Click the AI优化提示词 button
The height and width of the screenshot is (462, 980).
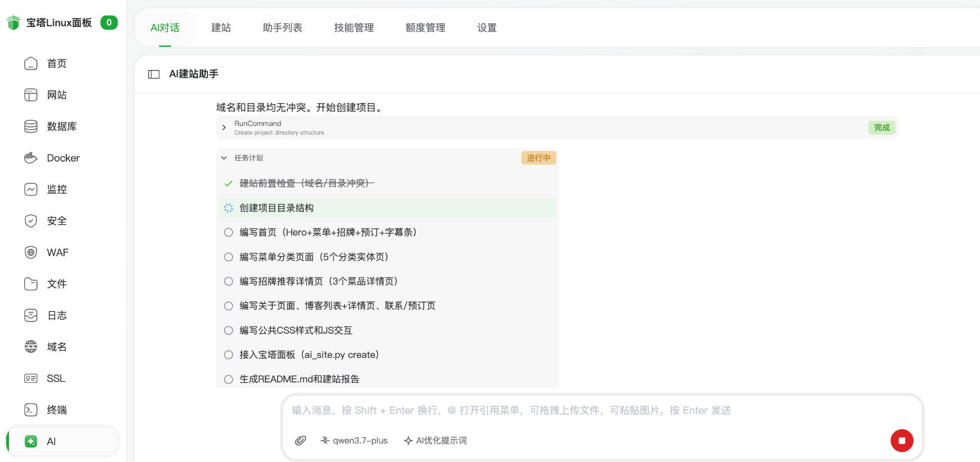pyautogui.click(x=435, y=440)
